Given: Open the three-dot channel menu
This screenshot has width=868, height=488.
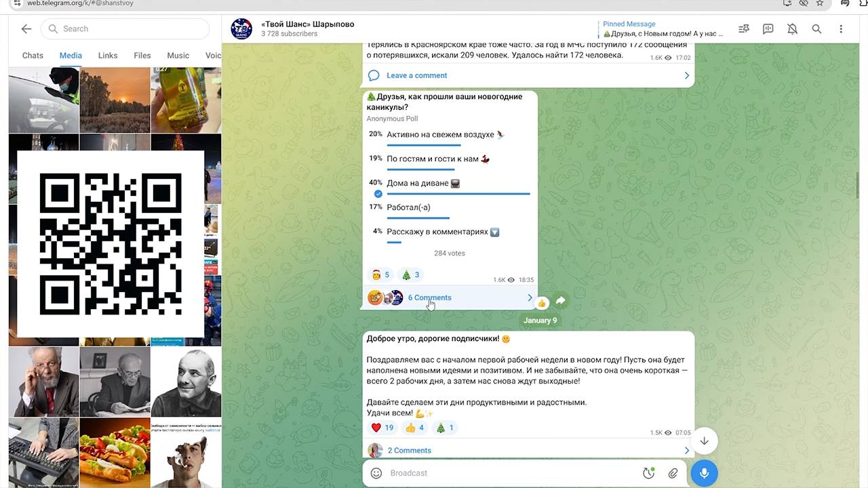Looking at the screenshot, I should point(841,29).
